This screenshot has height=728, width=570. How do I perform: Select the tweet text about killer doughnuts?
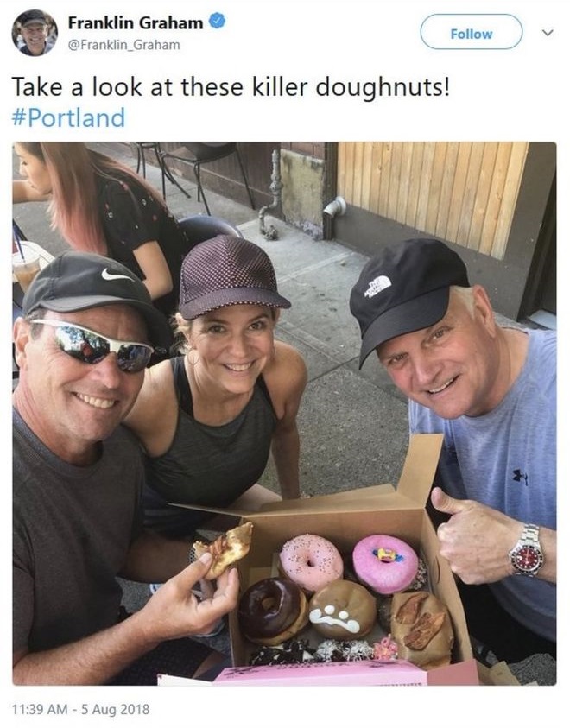(x=231, y=87)
